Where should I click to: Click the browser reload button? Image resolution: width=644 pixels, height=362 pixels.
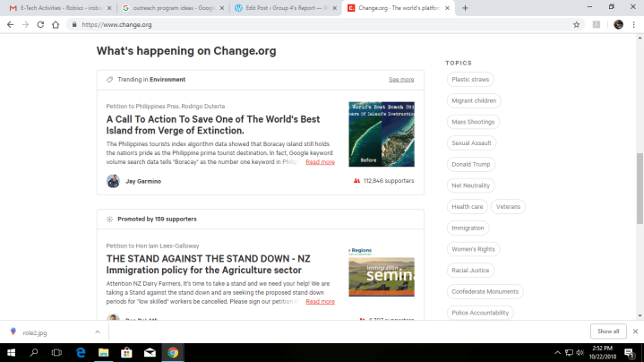(x=41, y=24)
